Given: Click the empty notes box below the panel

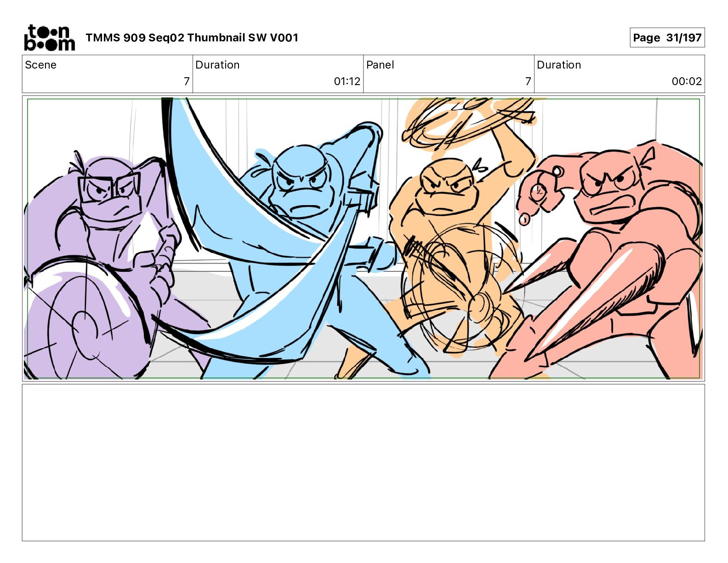Looking at the screenshot, I should 364,463.
